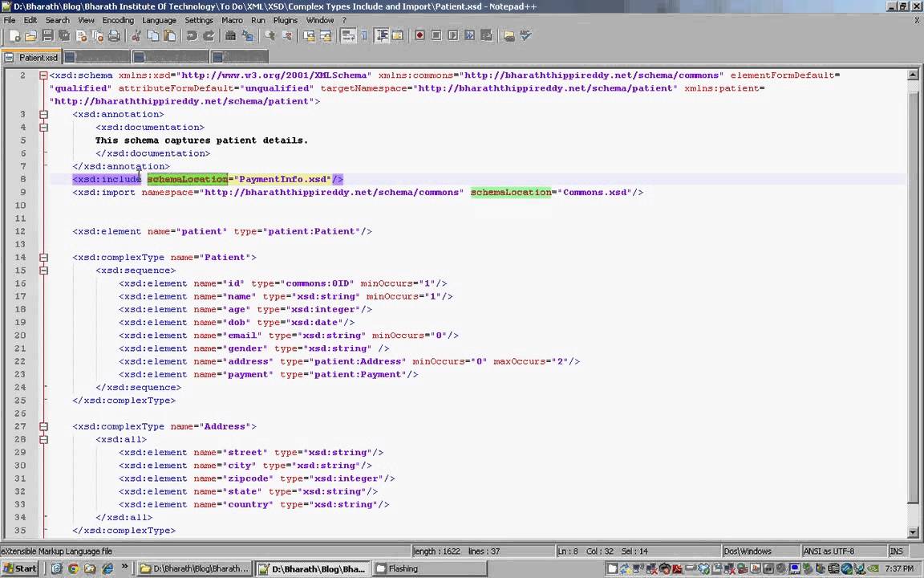924x578 pixels.
Task: Click Save Current Recorded Macro icon
Action: coord(487,36)
